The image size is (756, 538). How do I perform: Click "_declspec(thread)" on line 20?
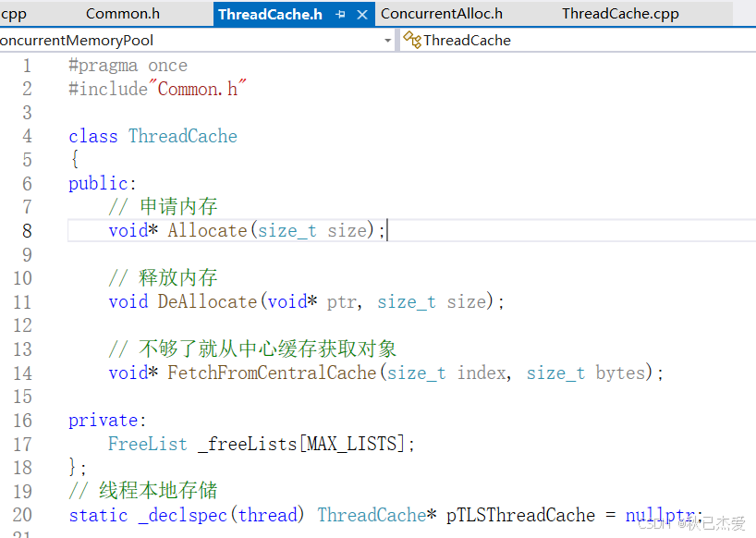pos(221,515)
